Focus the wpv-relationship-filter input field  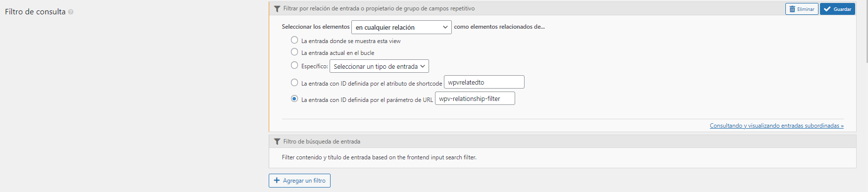click(475, 98)
